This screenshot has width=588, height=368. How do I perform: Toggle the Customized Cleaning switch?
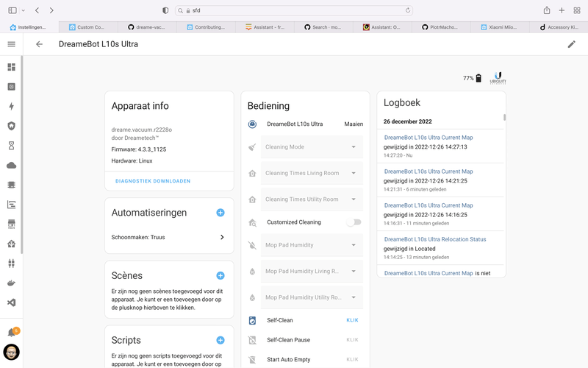coord(354,222)
